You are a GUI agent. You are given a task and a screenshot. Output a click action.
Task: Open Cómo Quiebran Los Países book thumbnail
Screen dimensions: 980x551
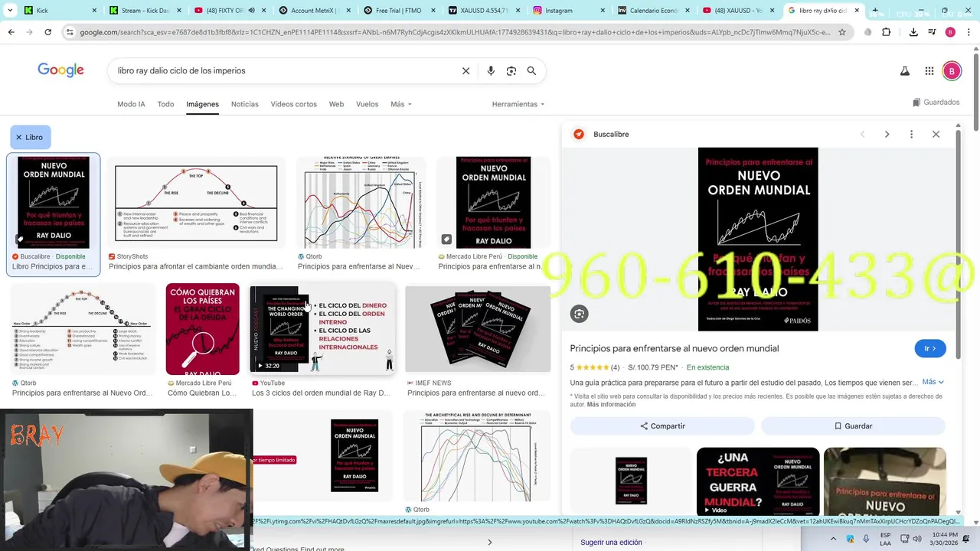pos(202,329)
